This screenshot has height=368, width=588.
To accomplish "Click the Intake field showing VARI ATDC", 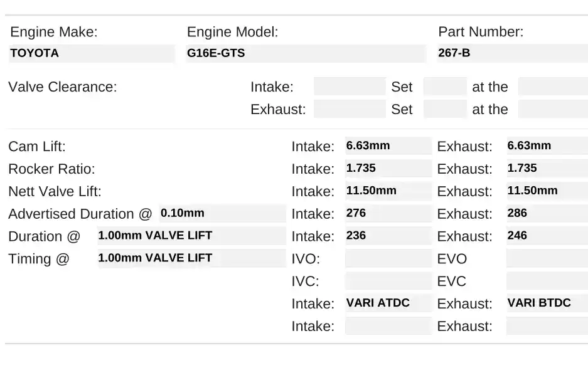I will (388, 303).
